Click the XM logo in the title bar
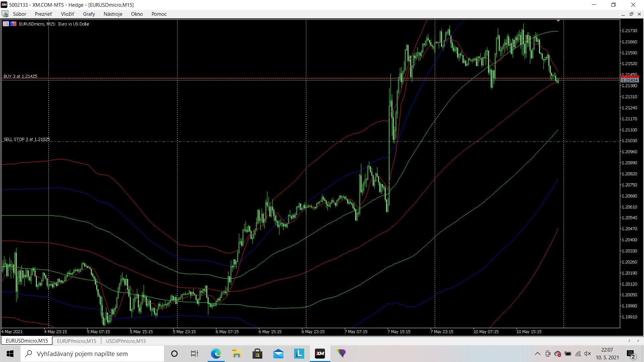This screenshot has width=644, height=362. (x=4, y=5)
